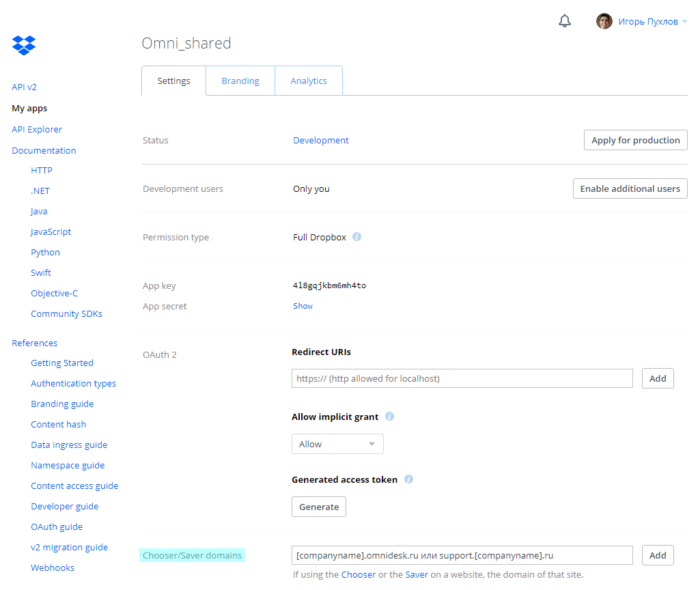Expand the Игорь Пухлов account menu
The image size is (700, 590).
click(684, 21)
